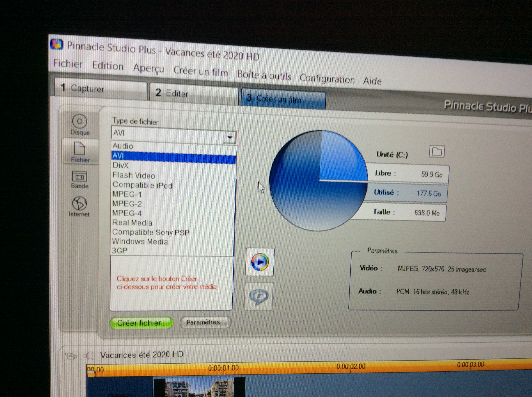Open the Unité (C:) folder browse icon
Viewport: 532px width, 397px height.
tap(437, 152)
